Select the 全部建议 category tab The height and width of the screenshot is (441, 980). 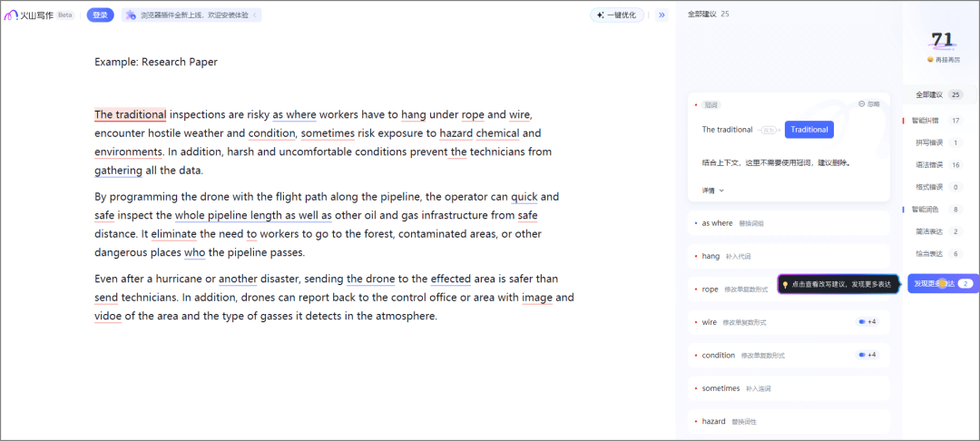coord(929,94)
